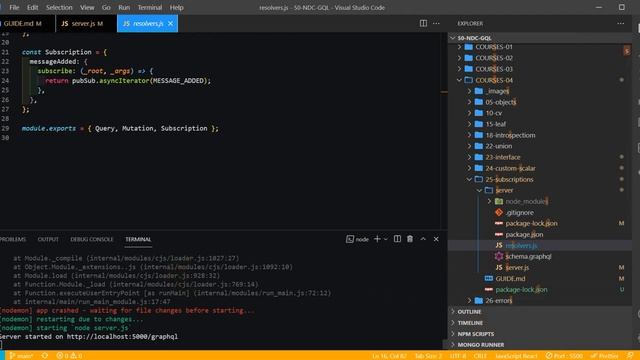Open the File menu

tap(14, 7)
